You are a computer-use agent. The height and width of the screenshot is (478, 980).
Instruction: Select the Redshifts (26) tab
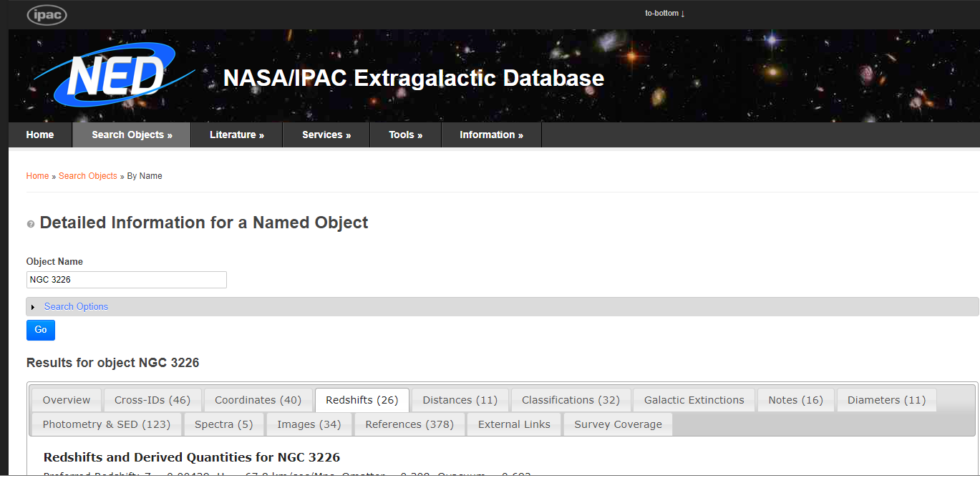362,400
